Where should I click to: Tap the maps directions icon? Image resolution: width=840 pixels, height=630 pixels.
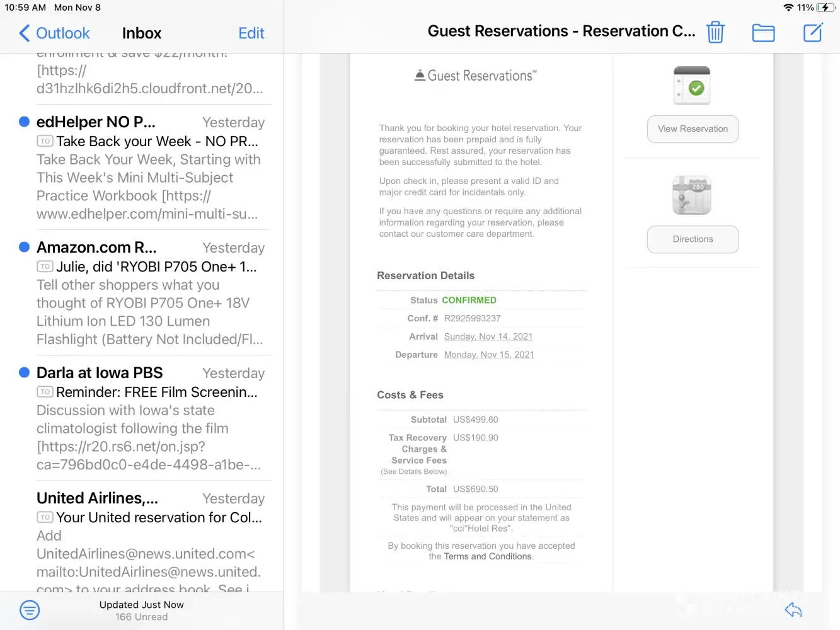pyautogui.click(x=692, y=195)
